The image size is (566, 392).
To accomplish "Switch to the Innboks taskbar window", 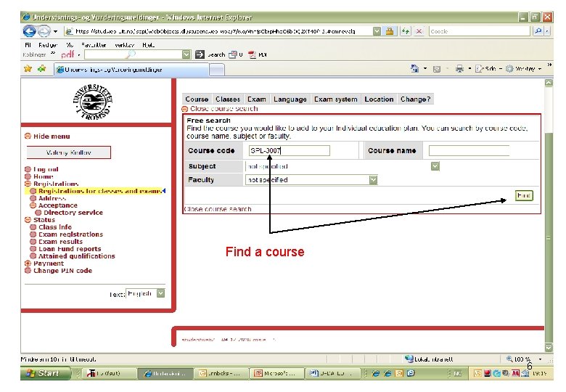I will coord(222,373).
